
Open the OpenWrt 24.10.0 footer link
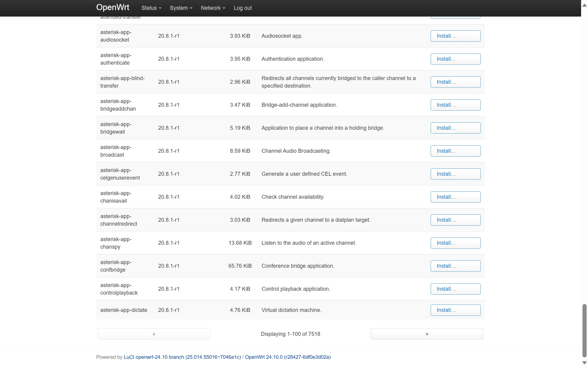coord(288,357)
